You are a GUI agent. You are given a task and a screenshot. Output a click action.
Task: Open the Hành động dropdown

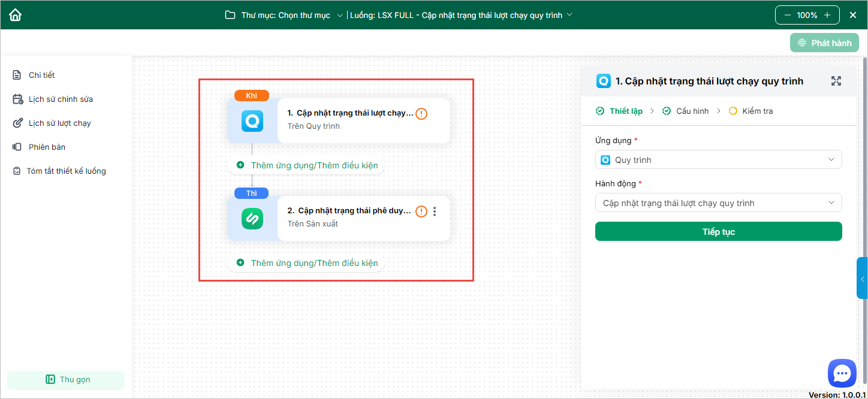pos(718,202)
